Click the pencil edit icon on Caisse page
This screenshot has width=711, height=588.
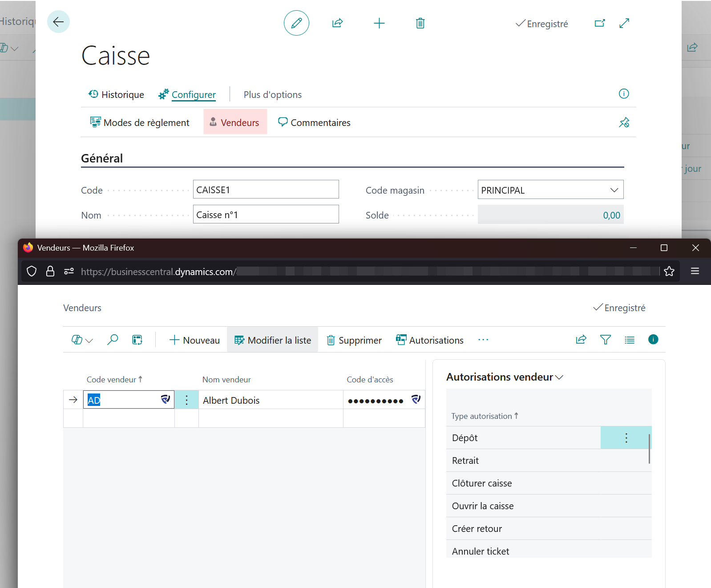[x=296, y=23]
